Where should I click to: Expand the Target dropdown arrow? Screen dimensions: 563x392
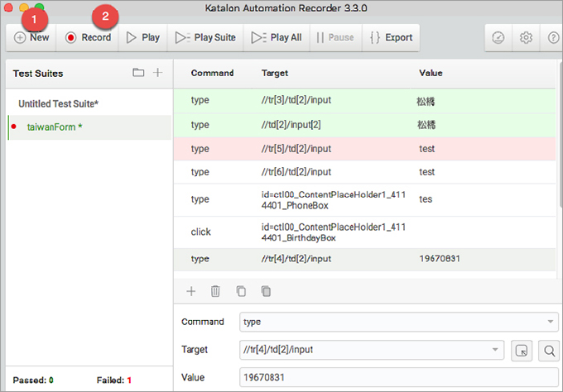(495, 350)
